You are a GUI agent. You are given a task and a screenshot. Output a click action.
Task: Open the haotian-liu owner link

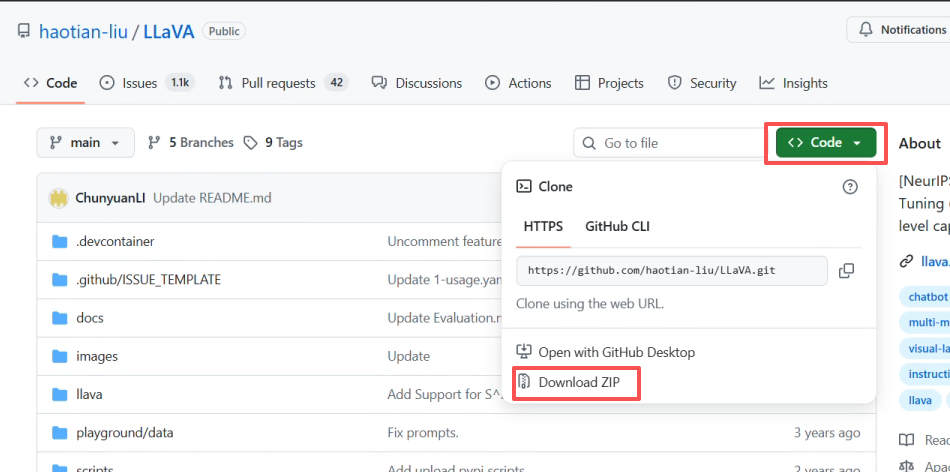point(83,32)
